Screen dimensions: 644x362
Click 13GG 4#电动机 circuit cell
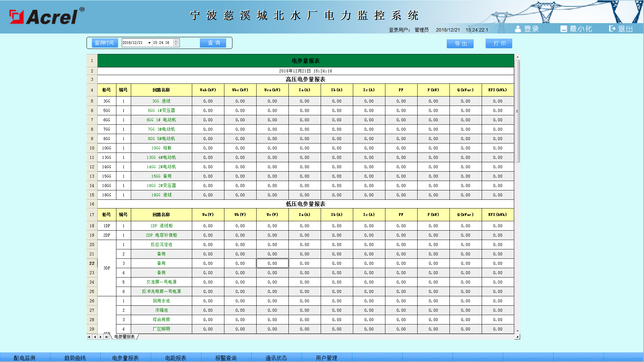click(x=161, y=158)
